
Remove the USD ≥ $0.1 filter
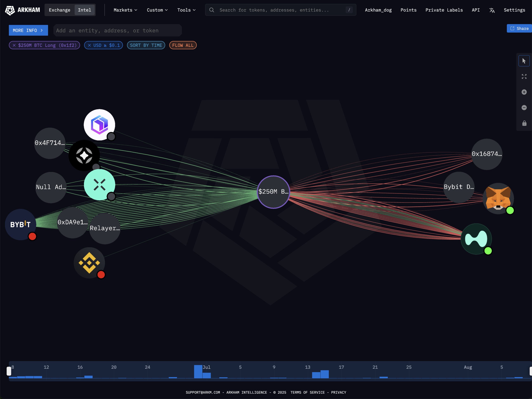89,45
